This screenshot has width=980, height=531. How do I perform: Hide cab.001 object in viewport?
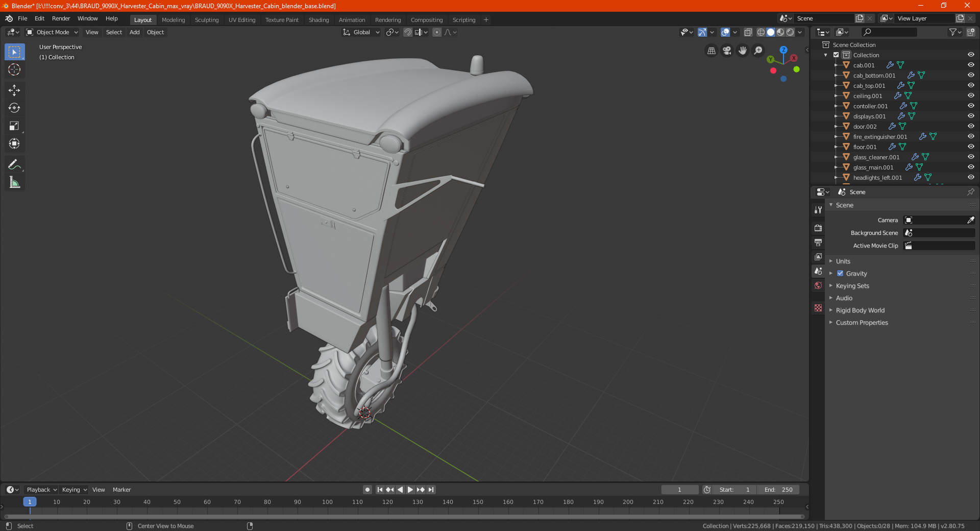(971, 65)
